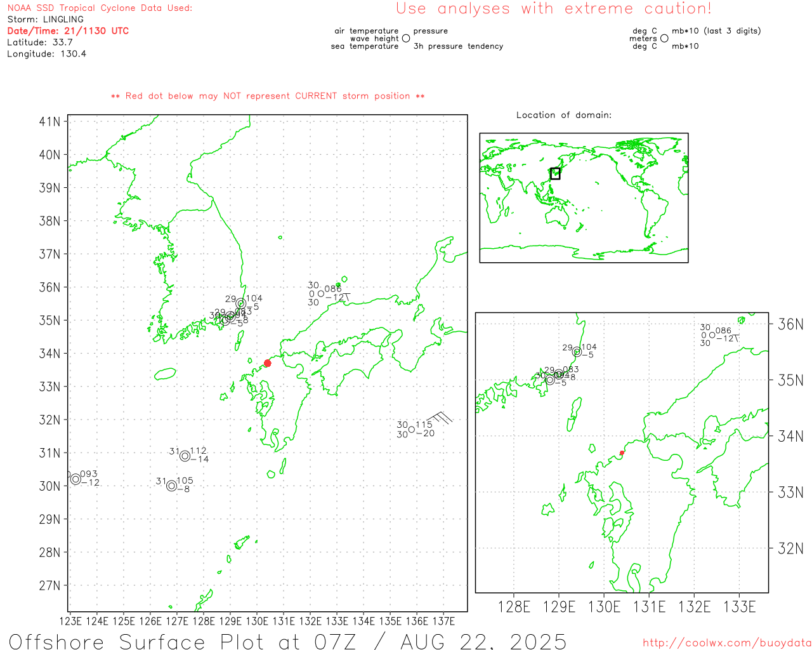The image size is (812, 650).
Task: Click the 'sea temperature' legend label
Action: 365,46
